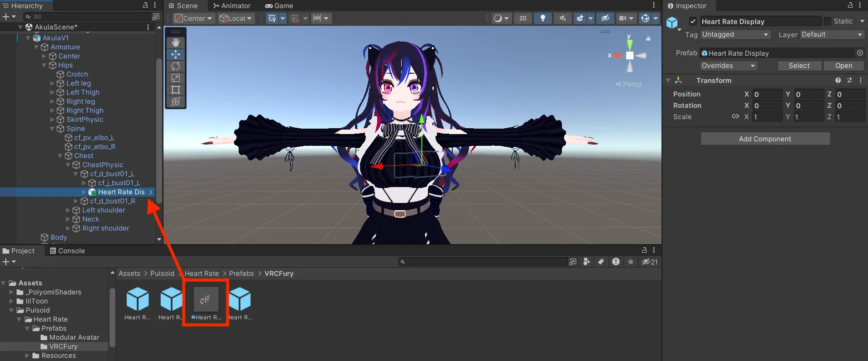Enable the Static checkbox
Image resolution: width=868 pixels, height=361 pixels.
coord(828,21)
